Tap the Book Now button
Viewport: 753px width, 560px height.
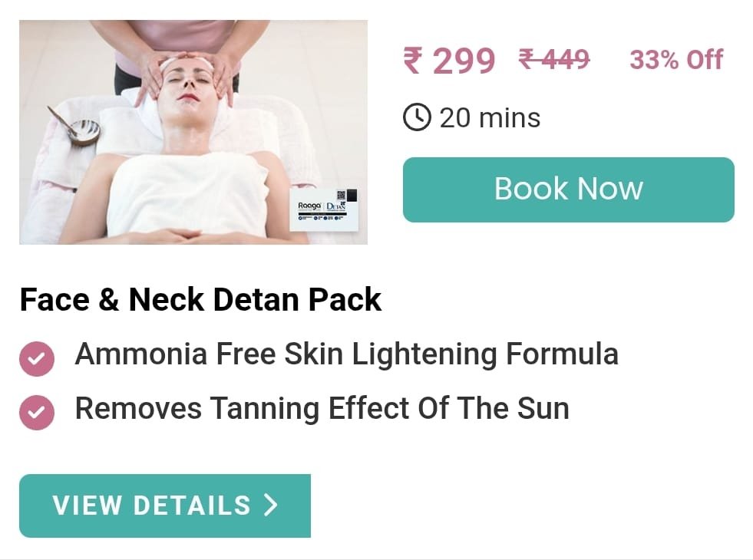click(x=568, y=189)
